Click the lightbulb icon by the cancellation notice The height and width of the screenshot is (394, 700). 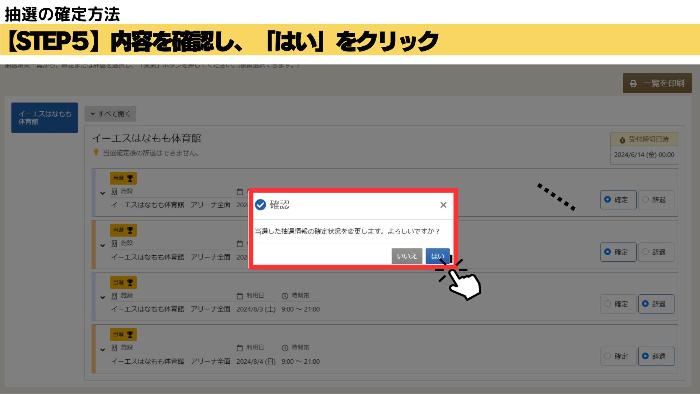[96, 153]
